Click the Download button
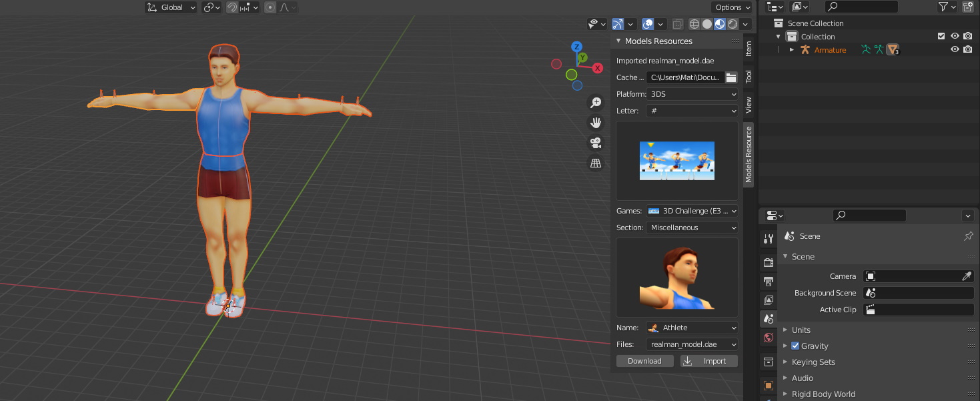 [644, 360]
